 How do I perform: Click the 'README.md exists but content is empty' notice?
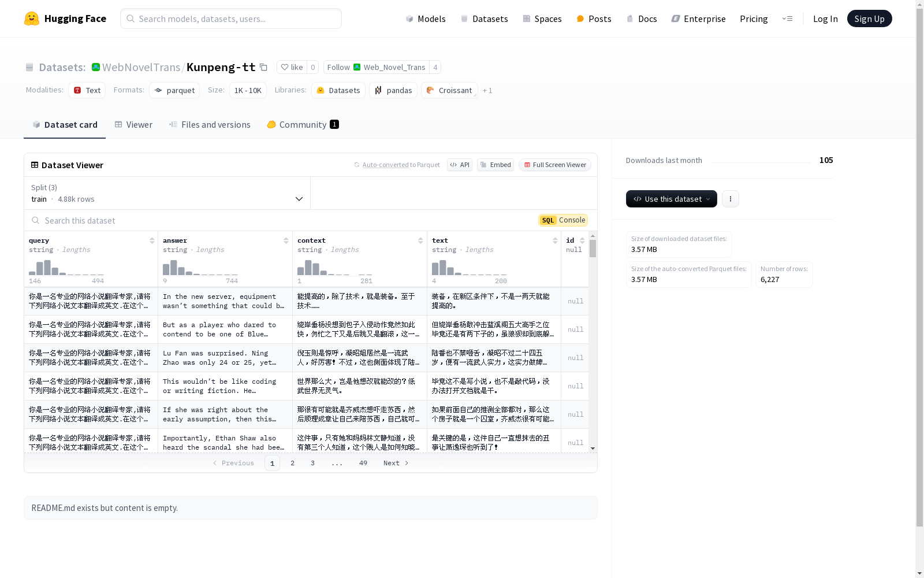[311, 508]
